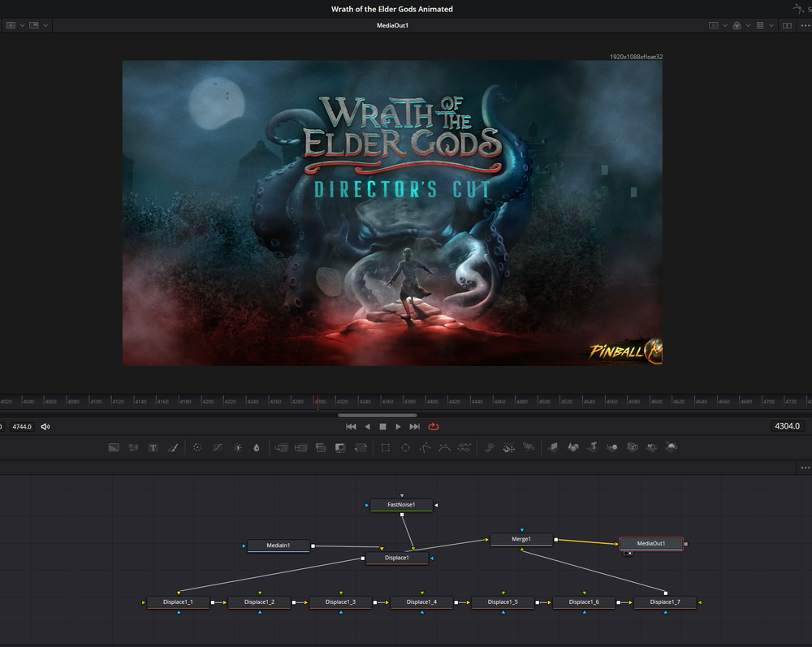Jump to first frame
The height and width of the screenshot is (647, 812).
[x=351, y=426]
